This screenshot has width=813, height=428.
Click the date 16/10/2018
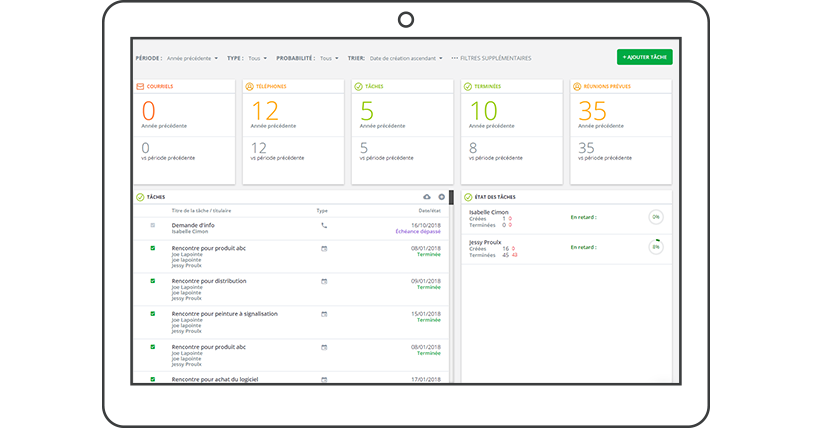point(426,225)
